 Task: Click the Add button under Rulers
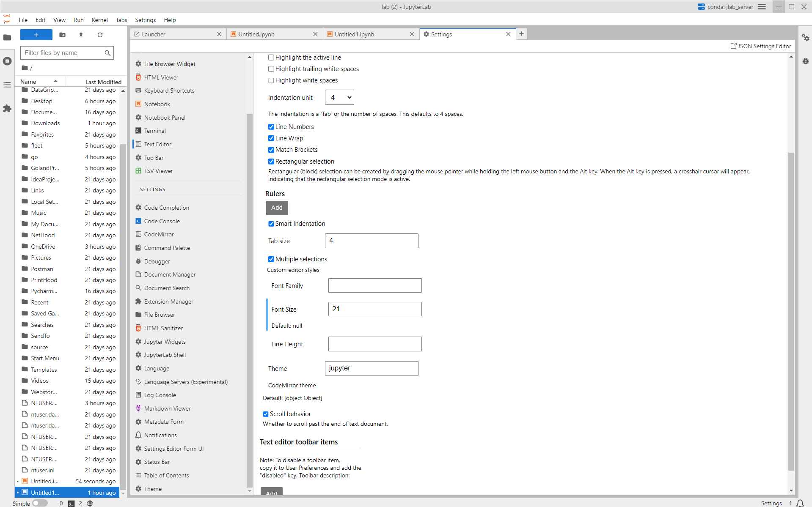pos(277,208)
